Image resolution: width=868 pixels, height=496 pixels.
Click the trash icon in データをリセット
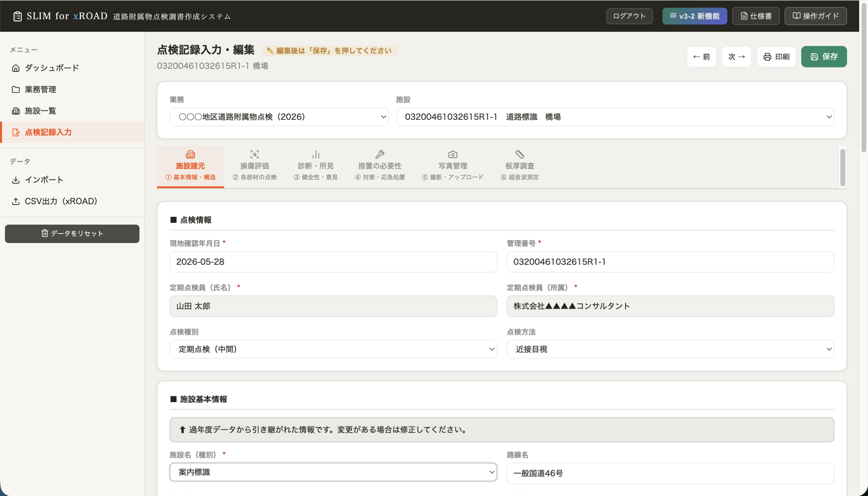tap(44, 233)
